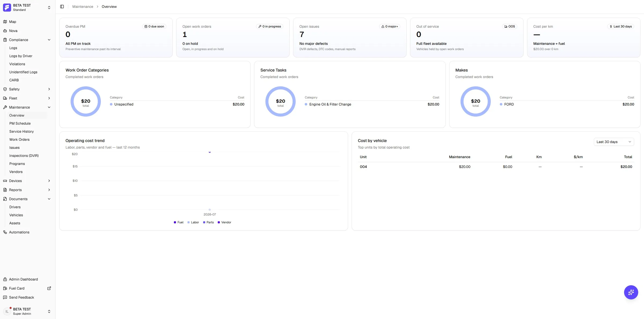Image resolution: width=644 pixels, height=319 pixels.
Task: Click the Work Order Categories donut chart
Action: (x=86, y=101)
